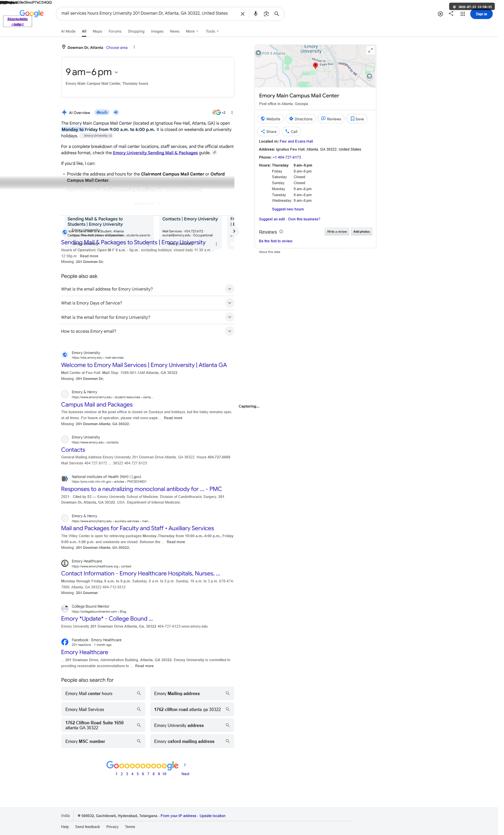Click the Sign in button
The width and height of the screenshot is (504, 835).
[481, 14]
